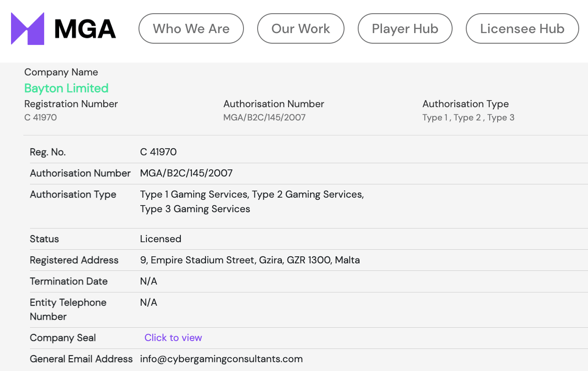Open the Who We Are menu
This screenshot has width=588, height=371.
[191, 29]
